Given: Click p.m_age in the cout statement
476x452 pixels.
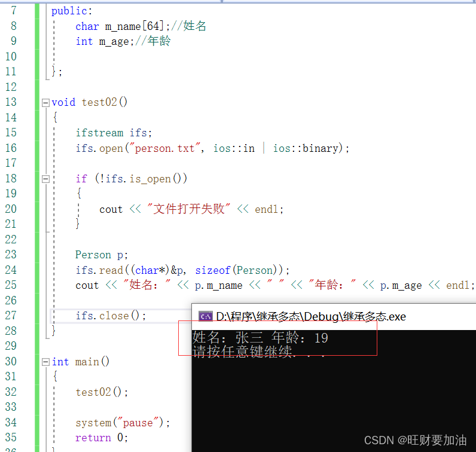Looking at the screenshot, I should tap(401, 285).
